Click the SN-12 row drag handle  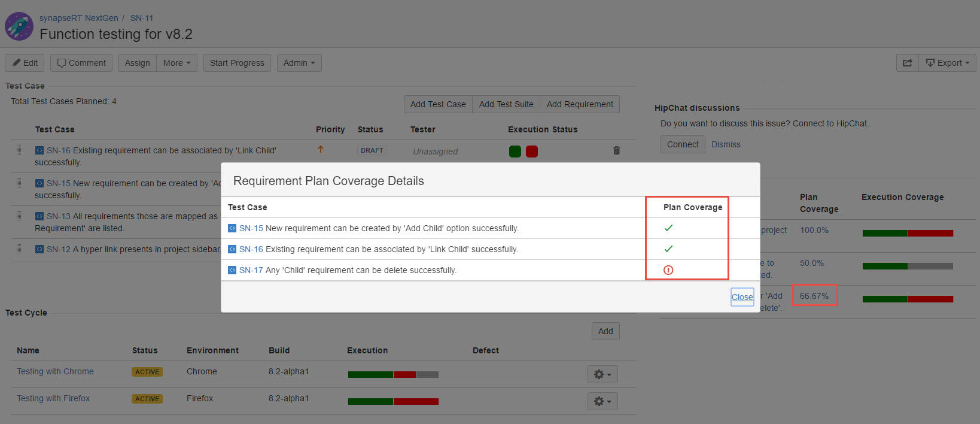coord(19,249)
